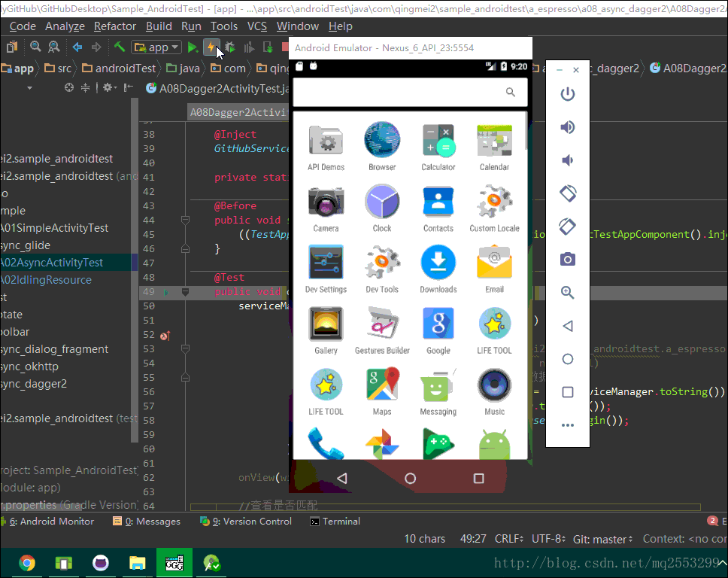Click the java breadcrumb folder
728x578 pixels.
[x=184, y=68]
